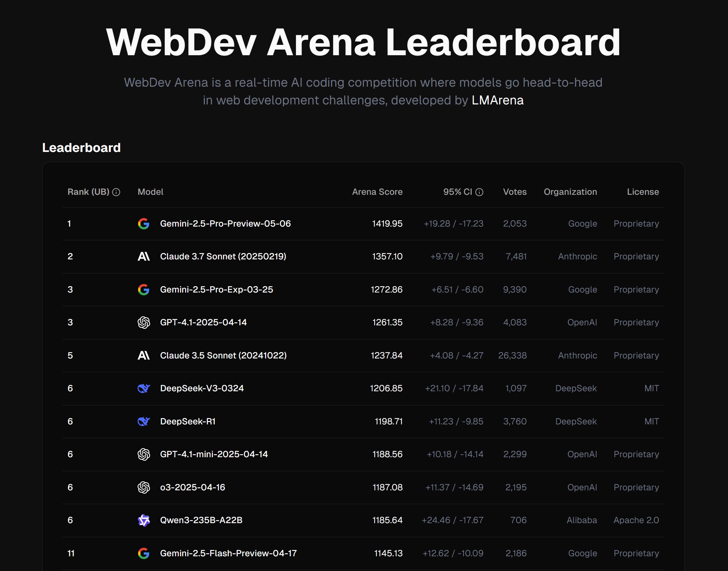Click the License column header
728x571 pixels.
coord(643,192)
